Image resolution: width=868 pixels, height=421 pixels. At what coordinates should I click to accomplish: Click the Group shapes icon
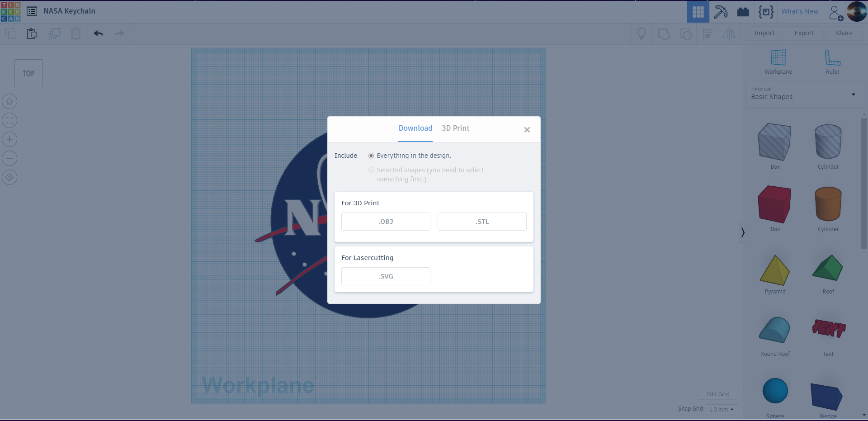664,33
